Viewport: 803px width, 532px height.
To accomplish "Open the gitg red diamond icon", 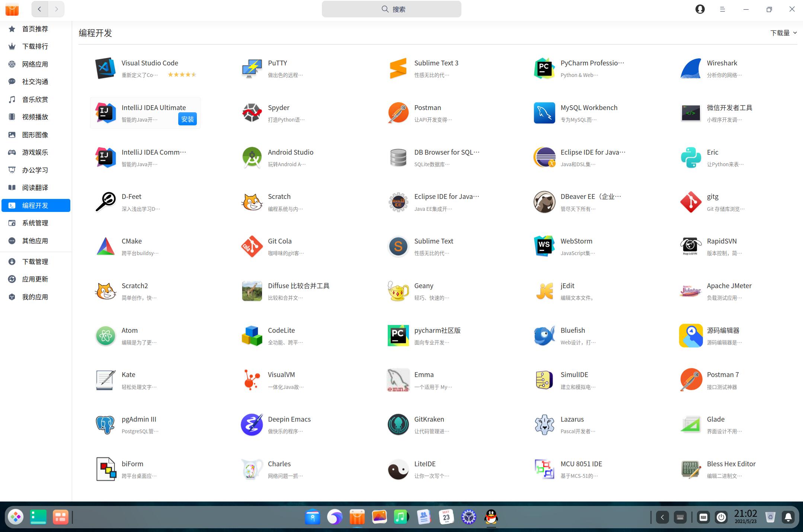I will tap(691, 202).
